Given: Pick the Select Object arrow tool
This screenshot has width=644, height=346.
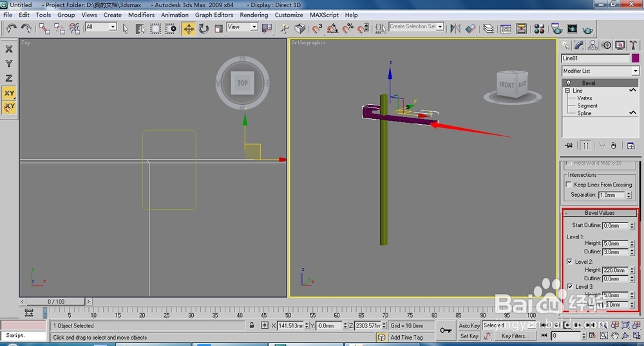Looking at the screenshot, I should [x=126, y=28].
